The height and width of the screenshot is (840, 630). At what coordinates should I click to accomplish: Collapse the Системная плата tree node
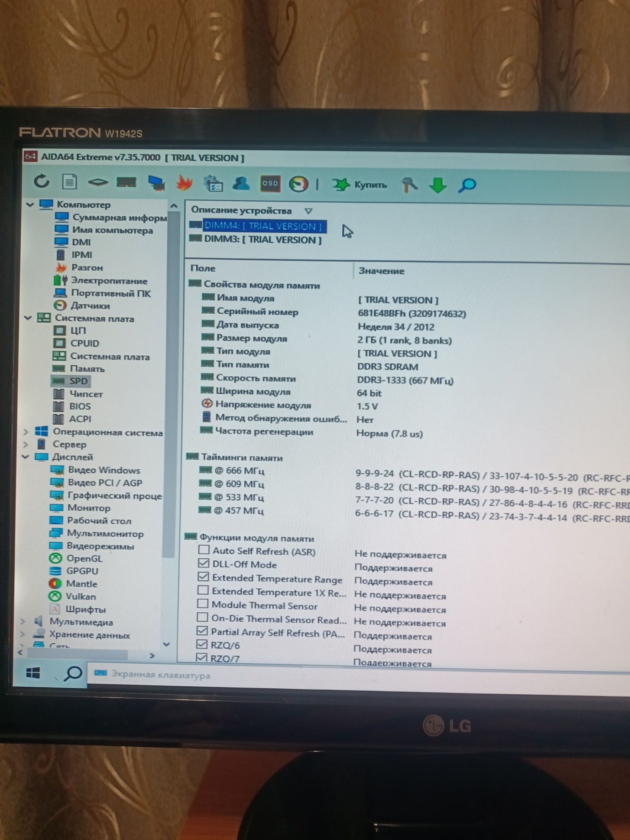pyautogui.click(x=28, y=318)
